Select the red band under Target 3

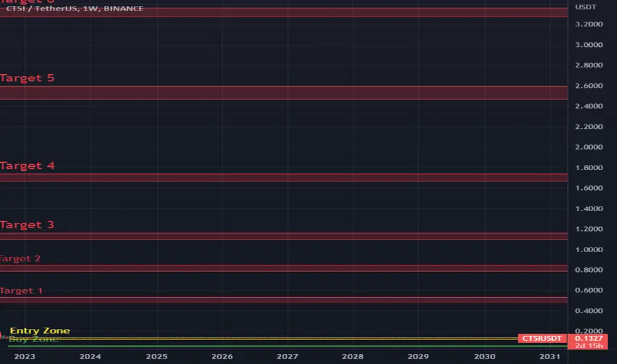pyautogui.click(x=284, y=236)
